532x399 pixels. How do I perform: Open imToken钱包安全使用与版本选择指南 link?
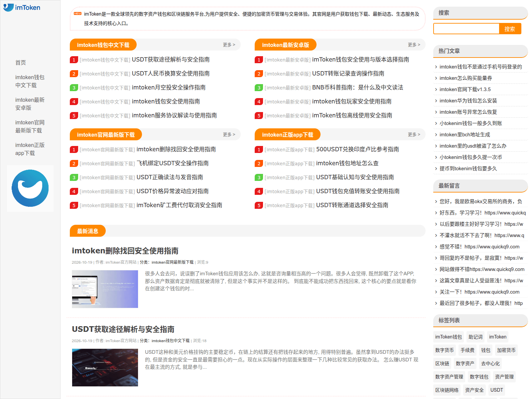pyautogui.click(x=360, y=60)
